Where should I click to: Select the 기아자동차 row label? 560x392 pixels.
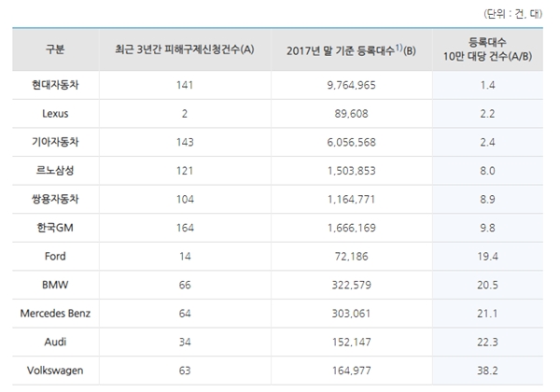click(x=55, y=142)
